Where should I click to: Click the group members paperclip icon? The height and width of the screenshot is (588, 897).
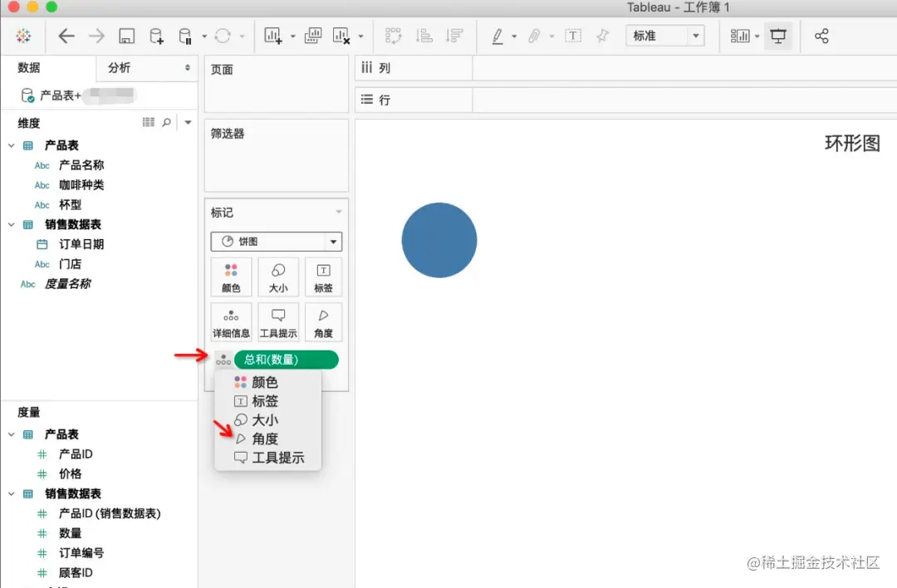[x=534, y=36]
